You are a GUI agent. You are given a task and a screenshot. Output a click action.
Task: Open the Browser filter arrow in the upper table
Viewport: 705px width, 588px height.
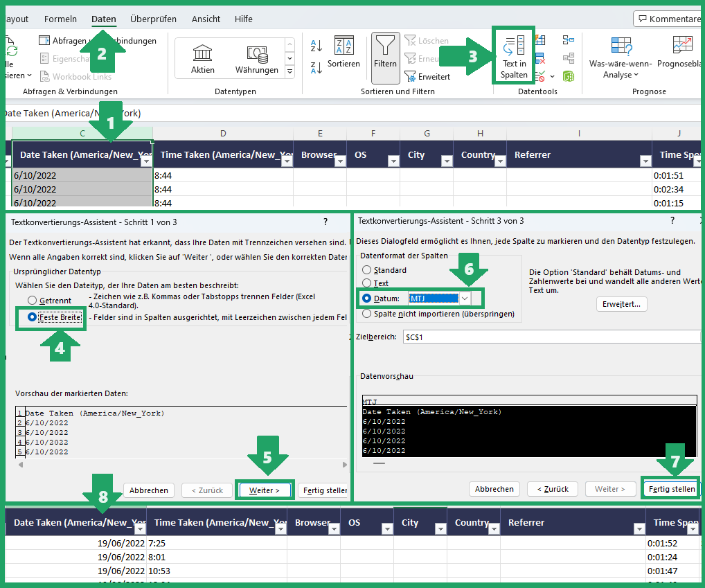click(340, 161)
